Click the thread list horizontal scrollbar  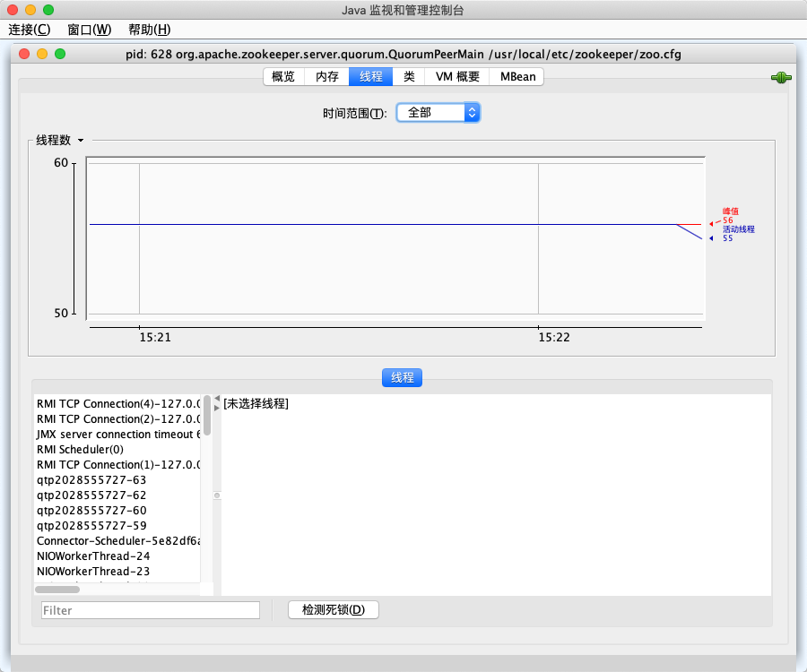point(57,590)
